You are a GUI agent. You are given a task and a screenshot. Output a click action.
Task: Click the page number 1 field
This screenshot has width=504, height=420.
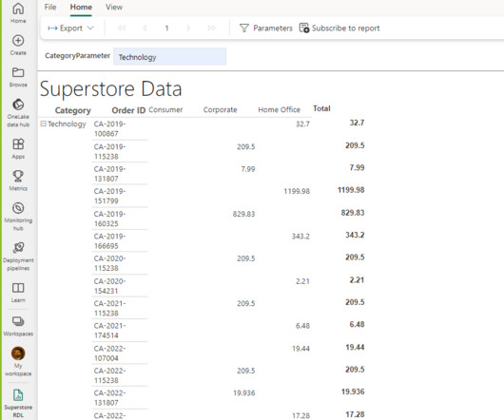tap(166, 28)
